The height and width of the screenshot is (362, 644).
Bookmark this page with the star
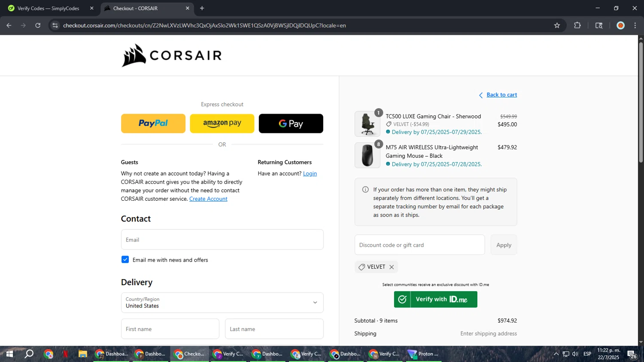(x=557, y=25)
